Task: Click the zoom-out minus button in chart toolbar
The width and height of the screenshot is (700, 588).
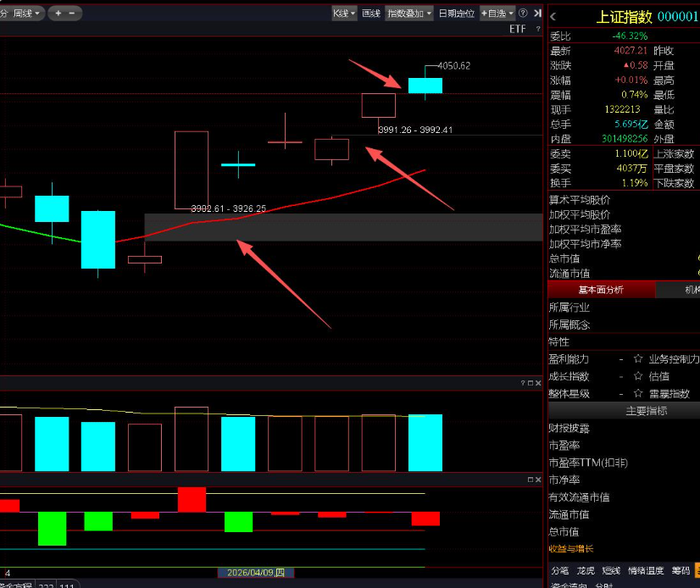Action: coord(71,13)
